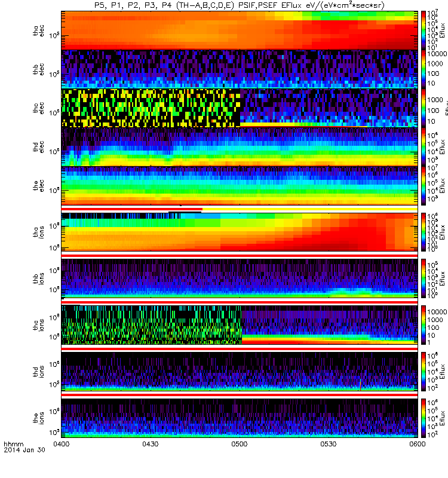Click the thd ions spectrogram panel
This screenshot has height=478, width=448.
(x=240, y=372)
